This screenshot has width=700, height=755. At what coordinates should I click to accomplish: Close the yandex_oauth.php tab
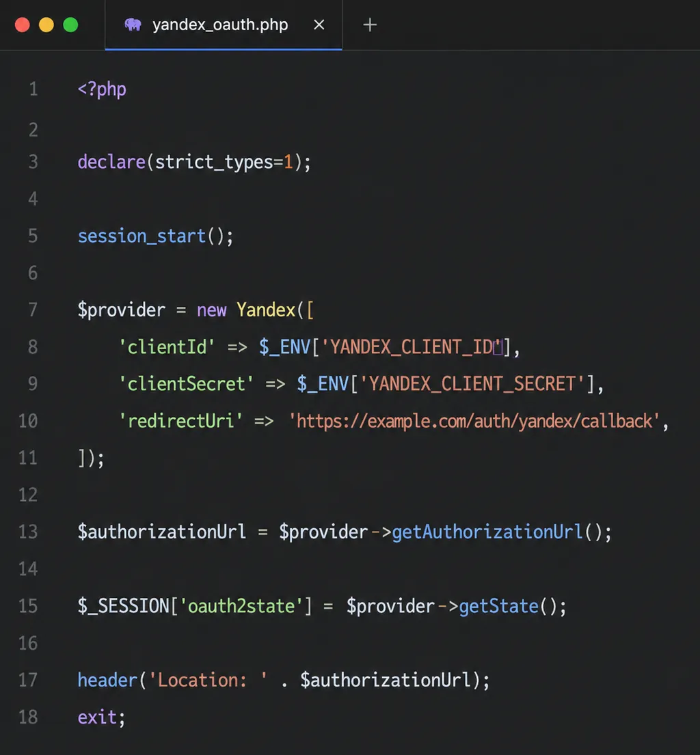(319, 25)
